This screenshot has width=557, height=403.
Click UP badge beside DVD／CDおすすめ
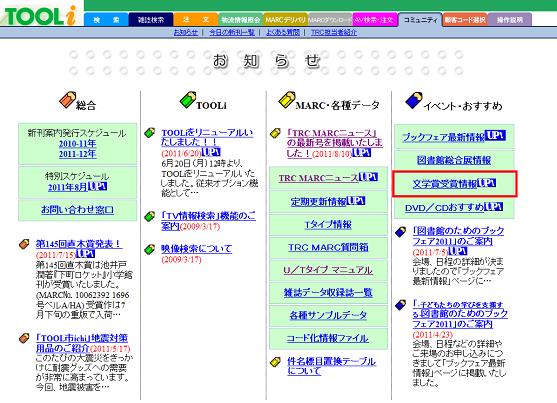(x=493, y=206)
